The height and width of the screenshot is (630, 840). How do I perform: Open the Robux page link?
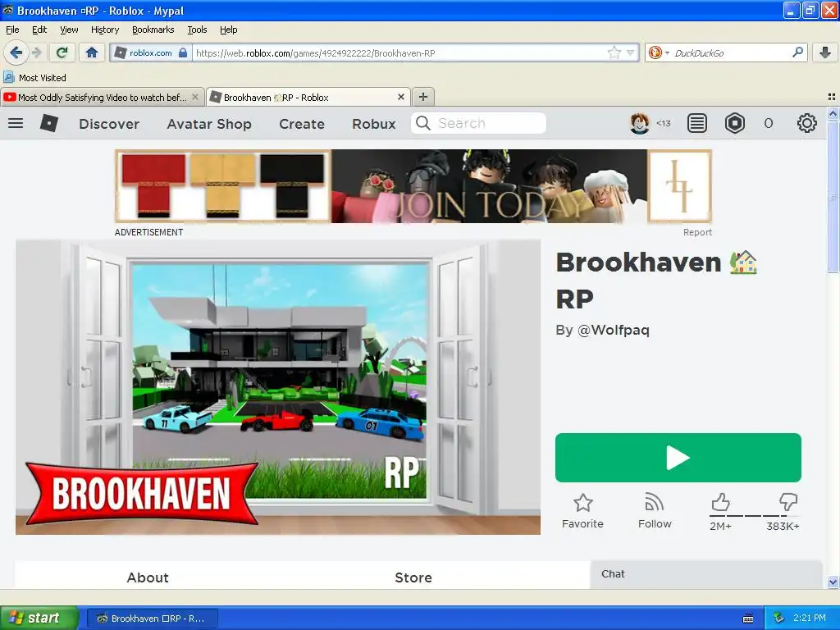tap(373, 124)
